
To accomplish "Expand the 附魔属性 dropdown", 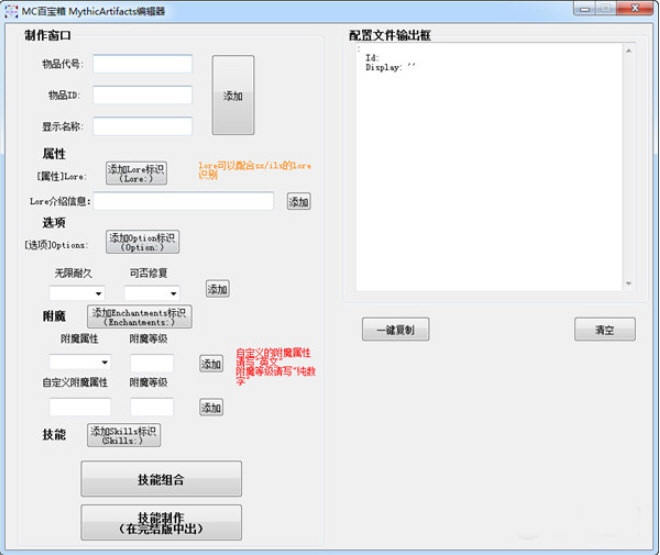I will (x=80, y=362).
